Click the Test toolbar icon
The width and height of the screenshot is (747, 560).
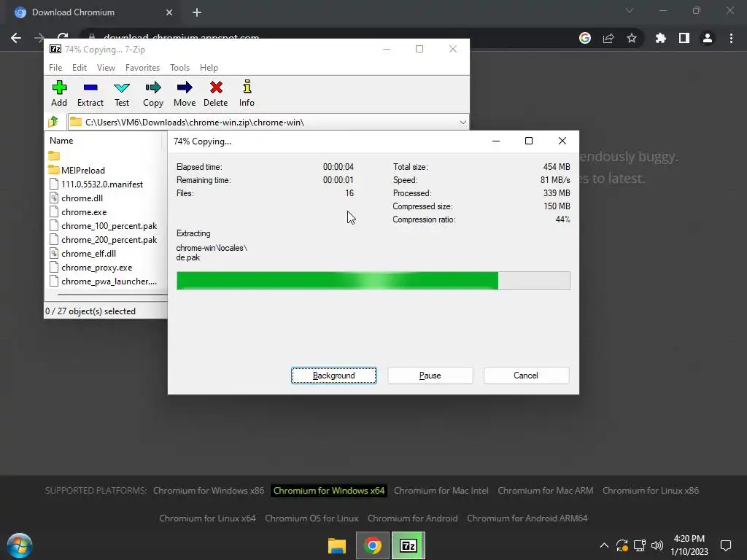[x=122, y=87]
